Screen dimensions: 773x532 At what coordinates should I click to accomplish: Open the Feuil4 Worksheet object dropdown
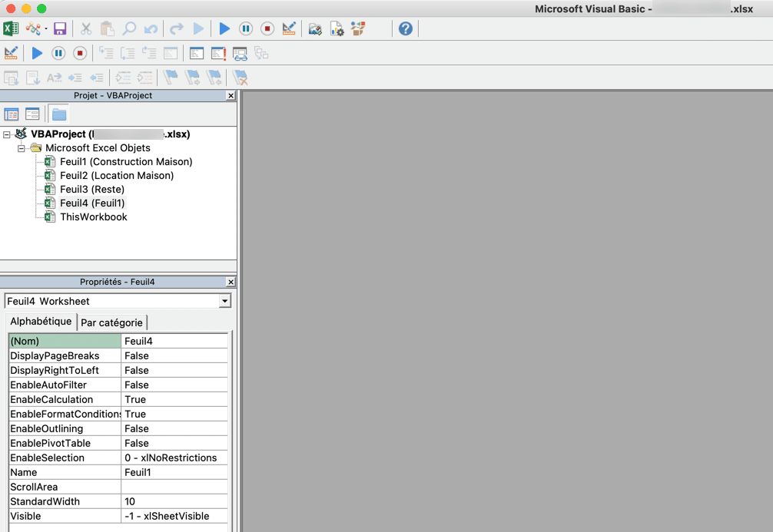(x=225, y=301)
